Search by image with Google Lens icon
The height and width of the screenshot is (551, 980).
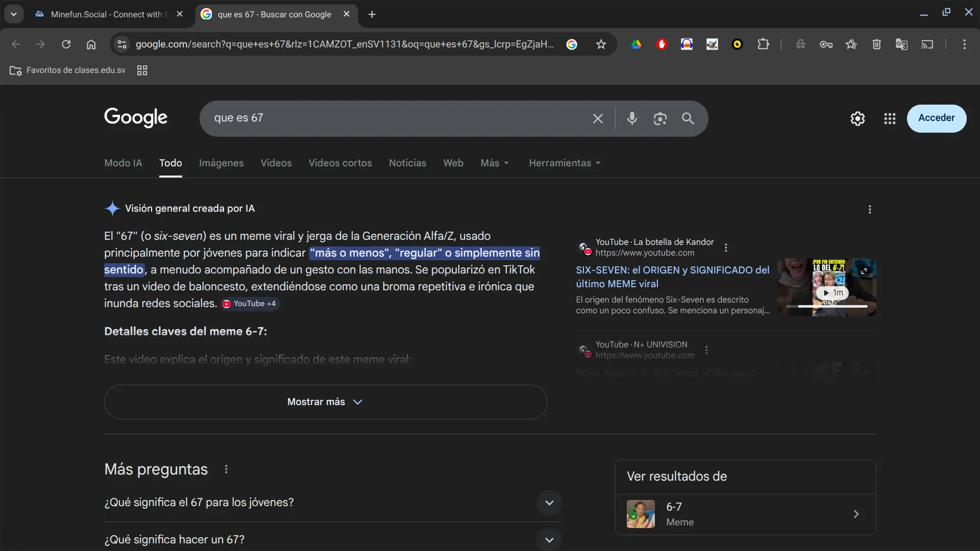[x=660, y=118]
